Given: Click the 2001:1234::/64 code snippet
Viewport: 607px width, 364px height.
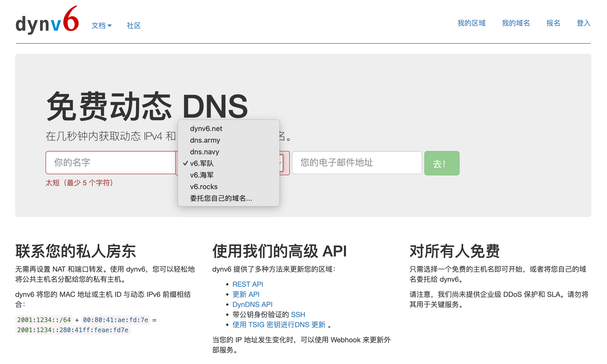Looking at the screenshot, I should [44, 320].
